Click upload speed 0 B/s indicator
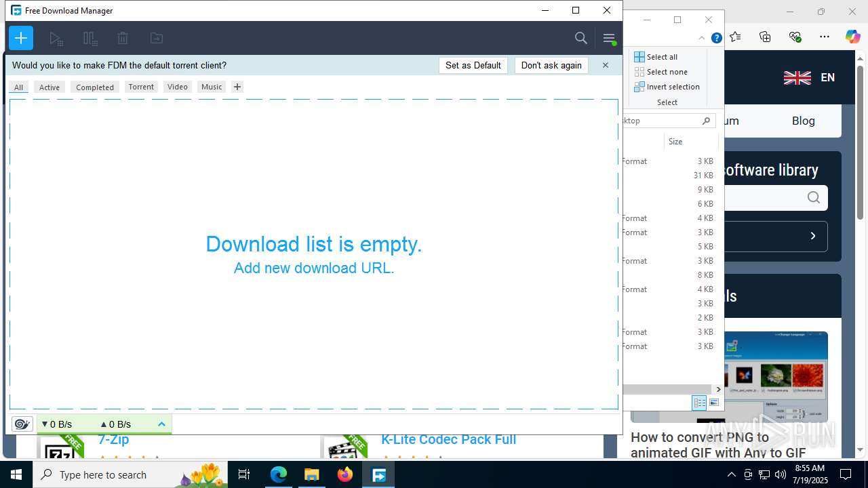The height and width of the screenshot is (488, 868). click(115, 424)
